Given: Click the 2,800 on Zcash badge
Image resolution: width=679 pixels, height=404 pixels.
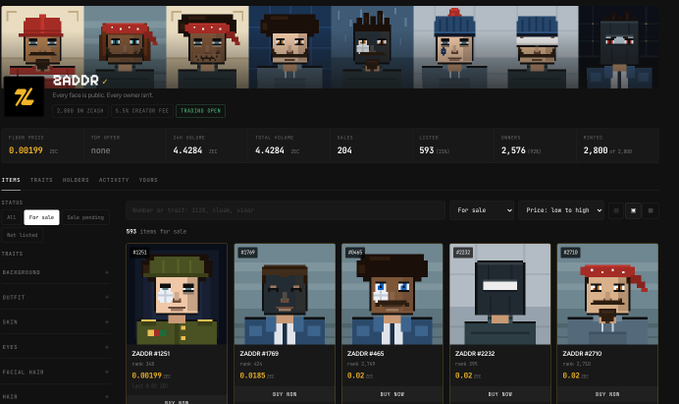Looking at the screenshot, I should (x=80, y=111).
